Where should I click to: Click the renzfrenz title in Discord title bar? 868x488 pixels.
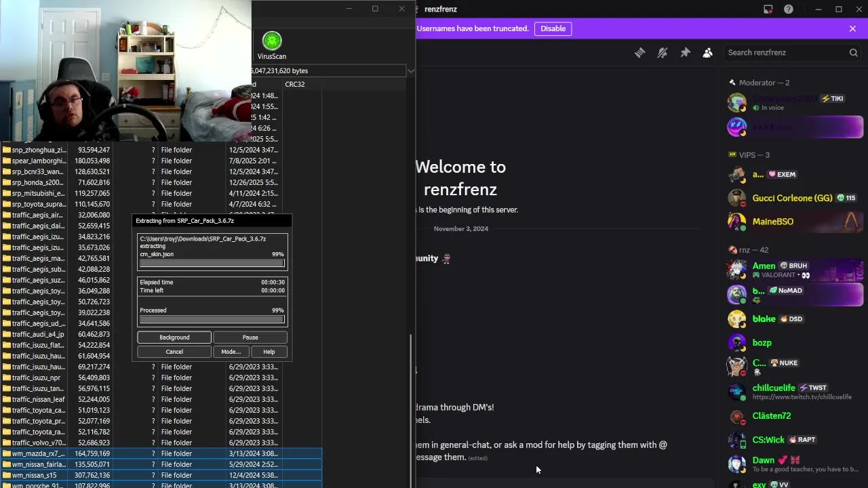coord(440,9)
